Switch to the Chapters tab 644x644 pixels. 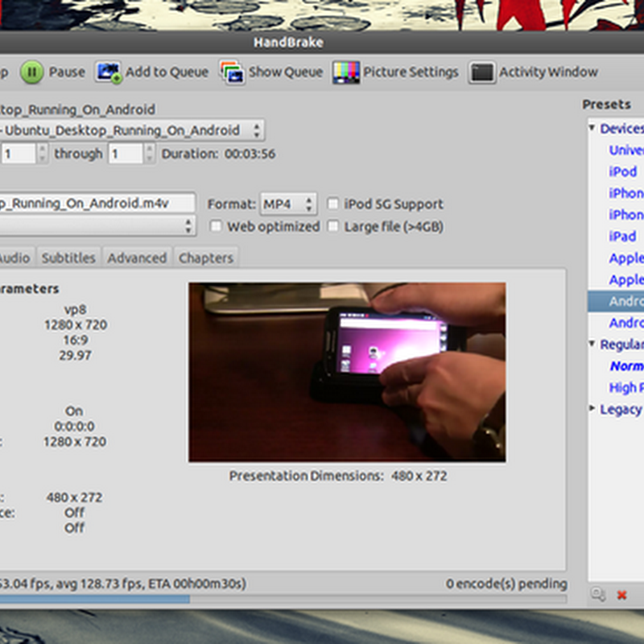tap(206, 258)
